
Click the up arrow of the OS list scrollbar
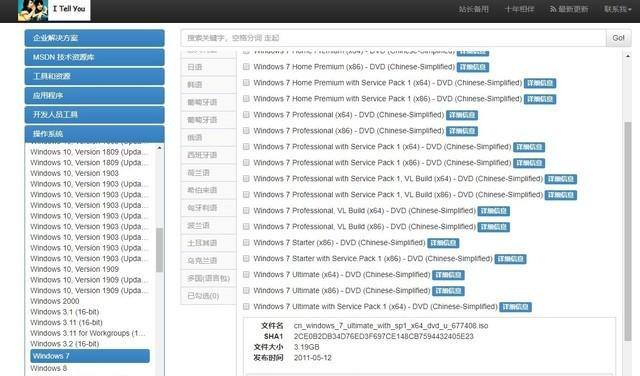[159, 148]
